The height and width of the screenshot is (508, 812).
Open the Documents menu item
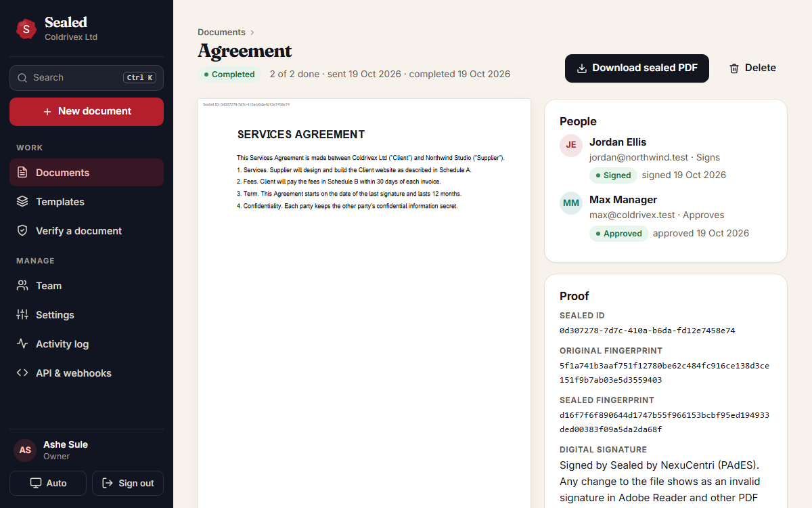(x=87, y=173)
